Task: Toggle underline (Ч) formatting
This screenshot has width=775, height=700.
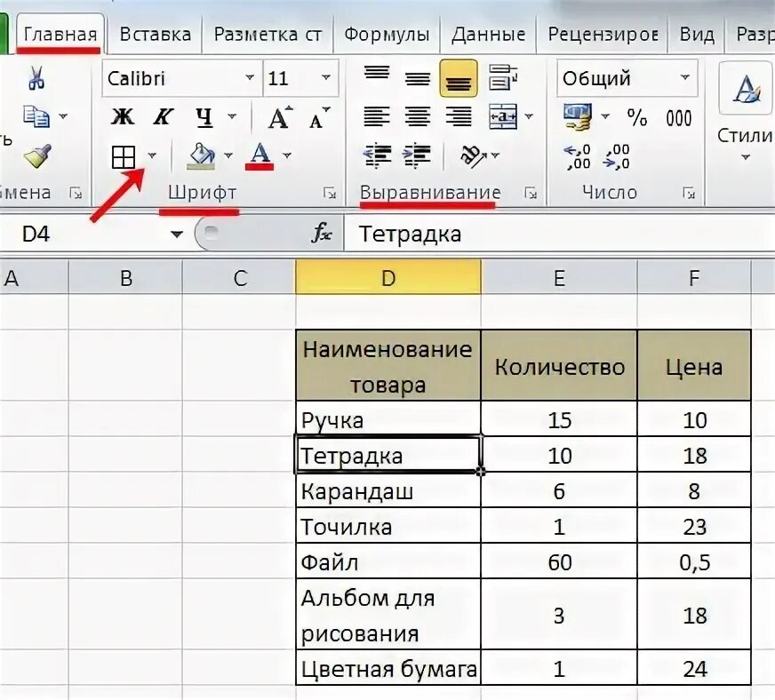Action: point(204,117)
